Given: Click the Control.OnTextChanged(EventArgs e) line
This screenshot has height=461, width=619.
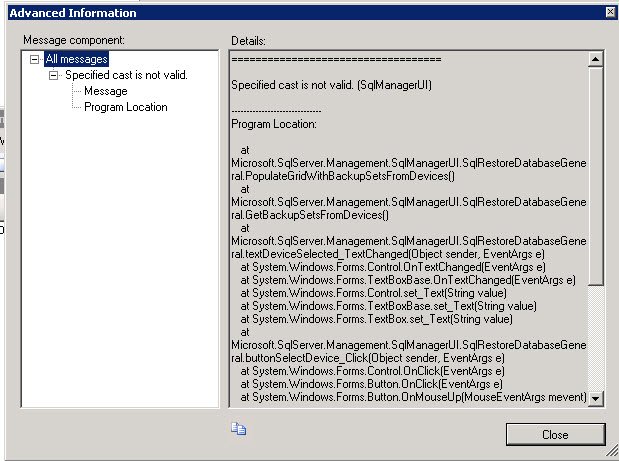Looking at the screenshot, I should tap(393, 267).
